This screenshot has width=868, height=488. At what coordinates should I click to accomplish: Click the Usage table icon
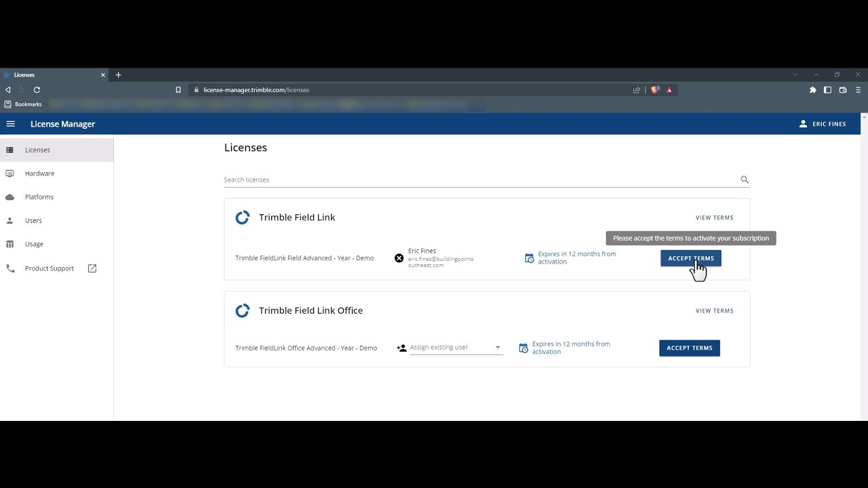tap(9, 244)
